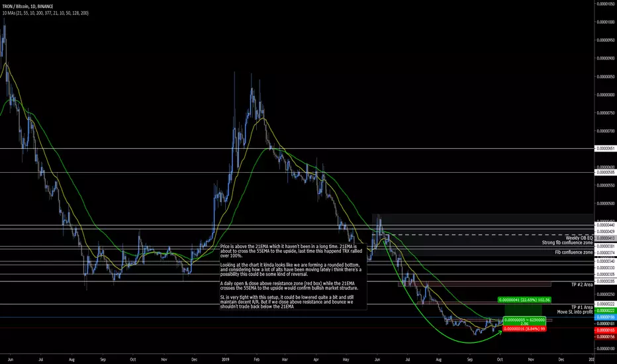Select the TP #2 Area label
The height and width of the screenshot is (364, 617).
coord(582,285)
